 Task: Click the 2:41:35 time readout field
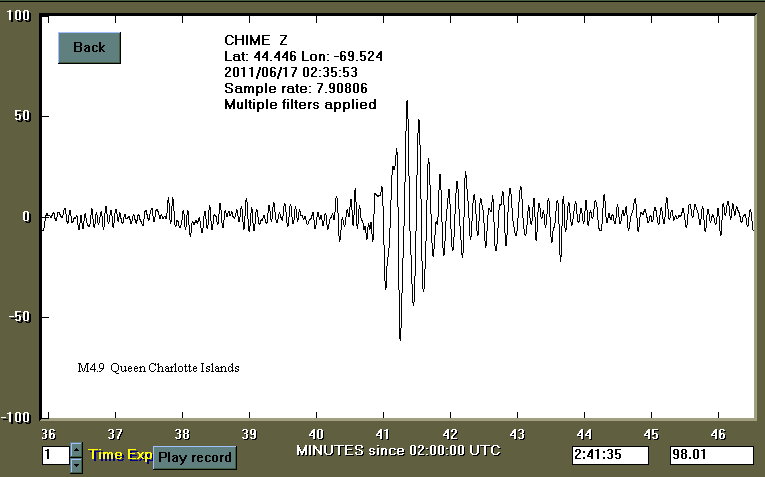610,456
